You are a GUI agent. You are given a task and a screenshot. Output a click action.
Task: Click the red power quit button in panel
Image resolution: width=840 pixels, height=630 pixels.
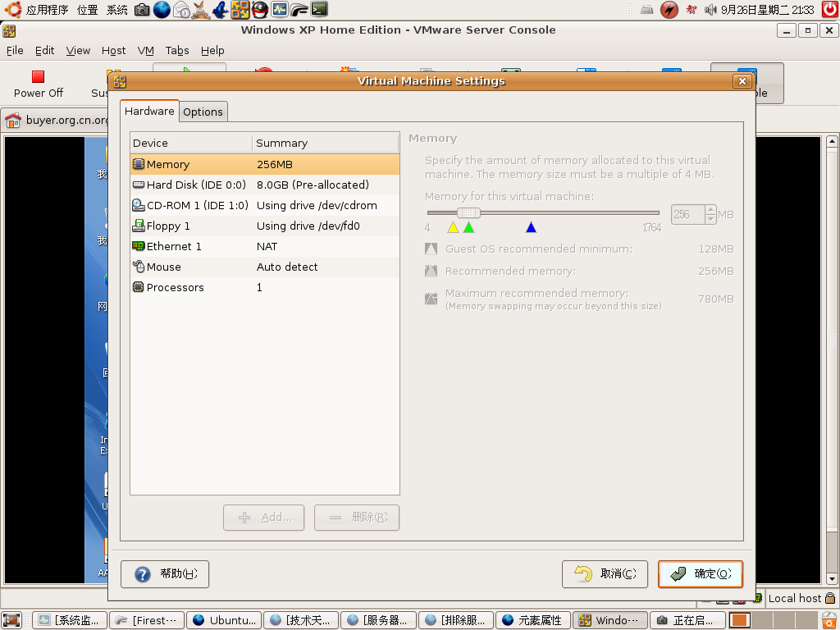click(830, 9)
